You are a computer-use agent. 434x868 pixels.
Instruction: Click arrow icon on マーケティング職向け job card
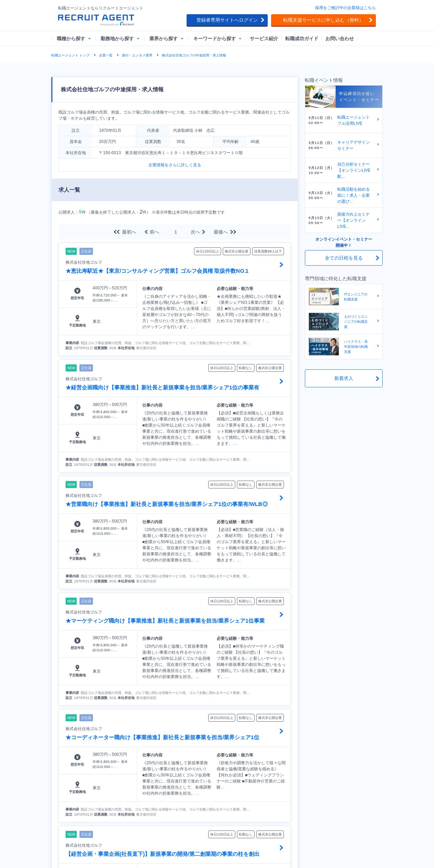pyautogui.click(x=281, y=614)
